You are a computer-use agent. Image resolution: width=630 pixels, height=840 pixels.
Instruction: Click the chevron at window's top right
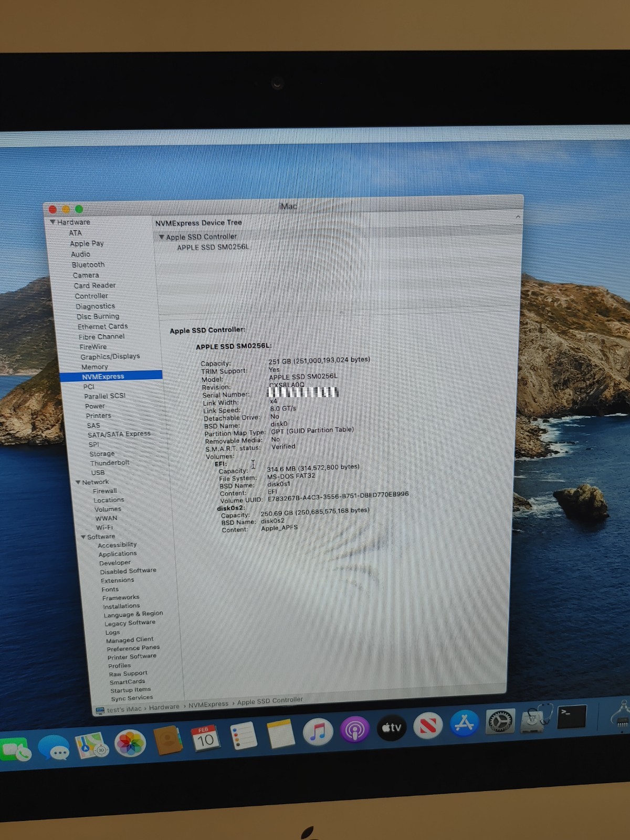(518, 216)
